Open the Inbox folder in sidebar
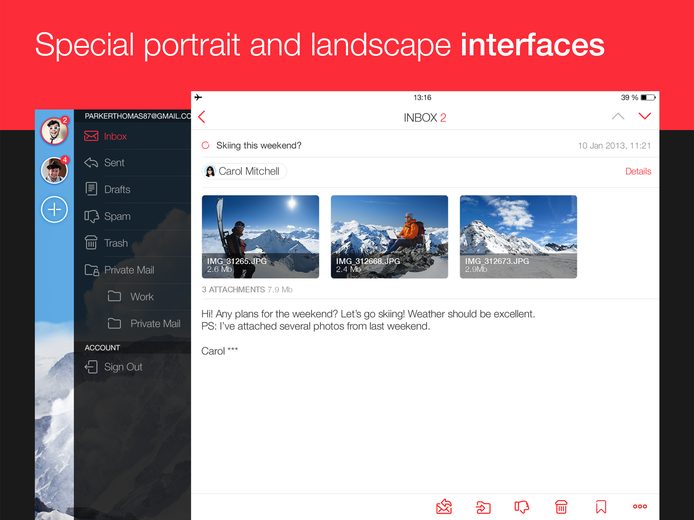 (132, 136)
